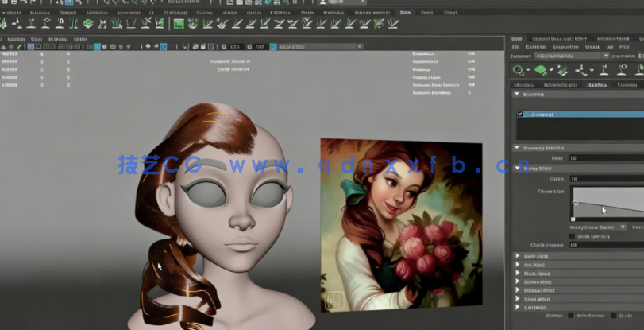
Task: Toggle the checkbox on the highlighted blue list row
Action: coord(520,115)
